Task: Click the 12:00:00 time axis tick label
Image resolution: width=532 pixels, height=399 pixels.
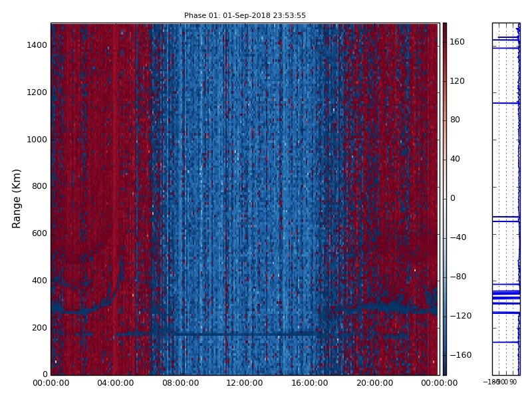Action: click(245, 383)
